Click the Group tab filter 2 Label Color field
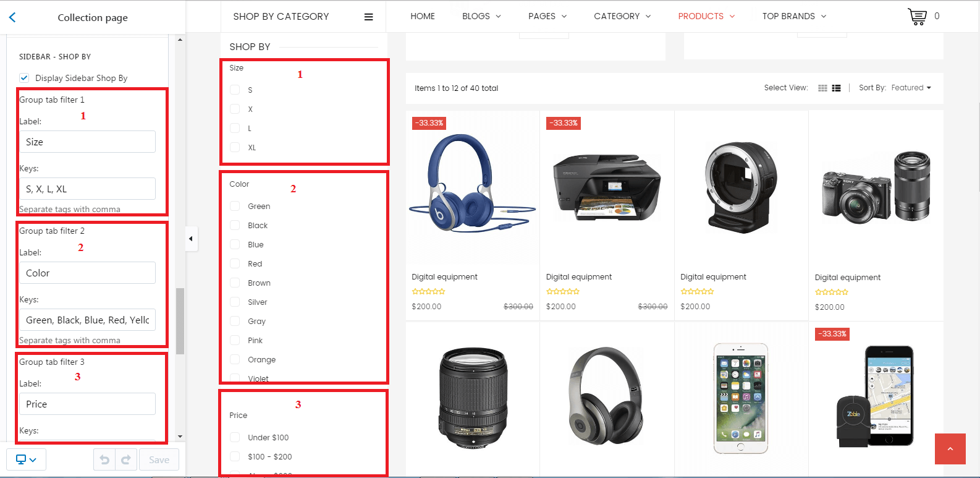Image resolution: width=980 pixels, height=478 pixels. [x=87, y=273]
